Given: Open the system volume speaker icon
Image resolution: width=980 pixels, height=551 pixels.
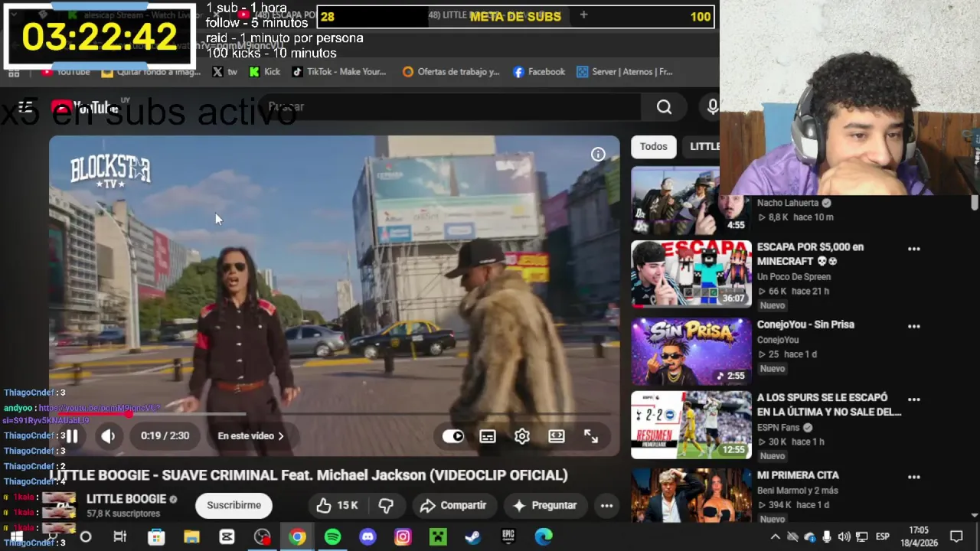Looking at the screenshot, I should 844,537.
